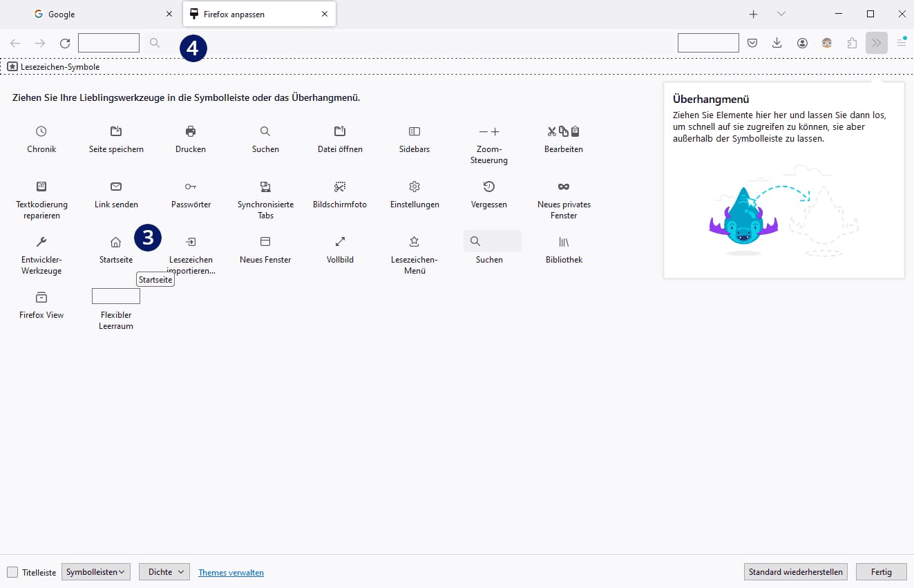The height and width of the screenshot is (588, 914).
Task: Click the Suchen magnifier icon in first row
Action: (265, 131)
